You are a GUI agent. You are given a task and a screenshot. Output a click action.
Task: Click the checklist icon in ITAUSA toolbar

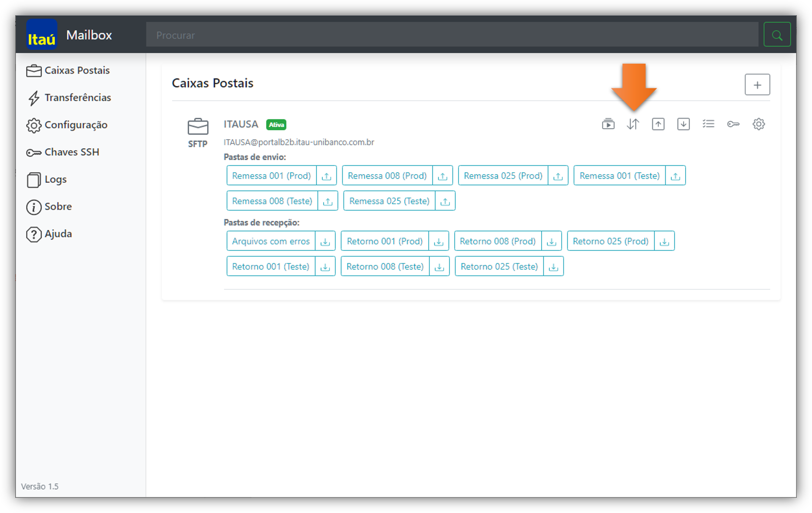click(x=708, y=124)
